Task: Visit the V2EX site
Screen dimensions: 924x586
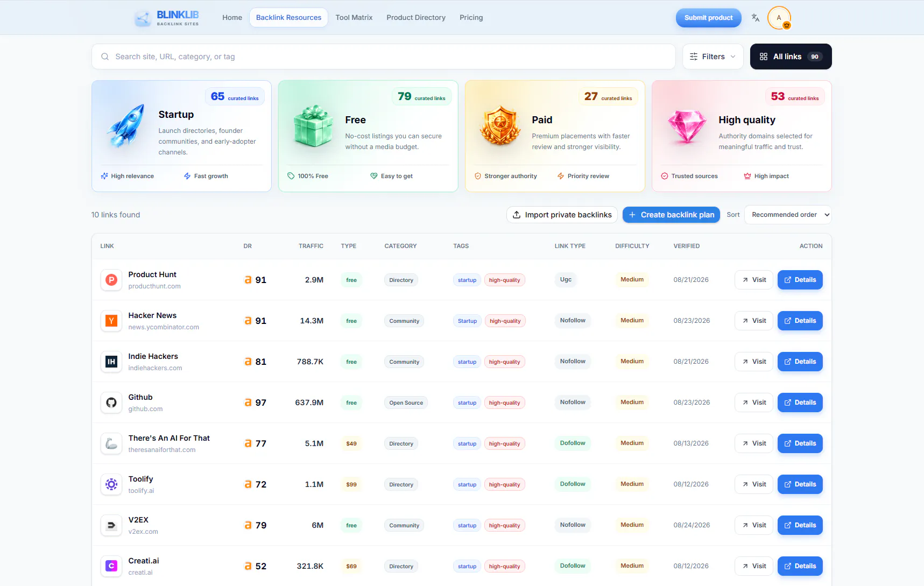Action: [754, 525]
